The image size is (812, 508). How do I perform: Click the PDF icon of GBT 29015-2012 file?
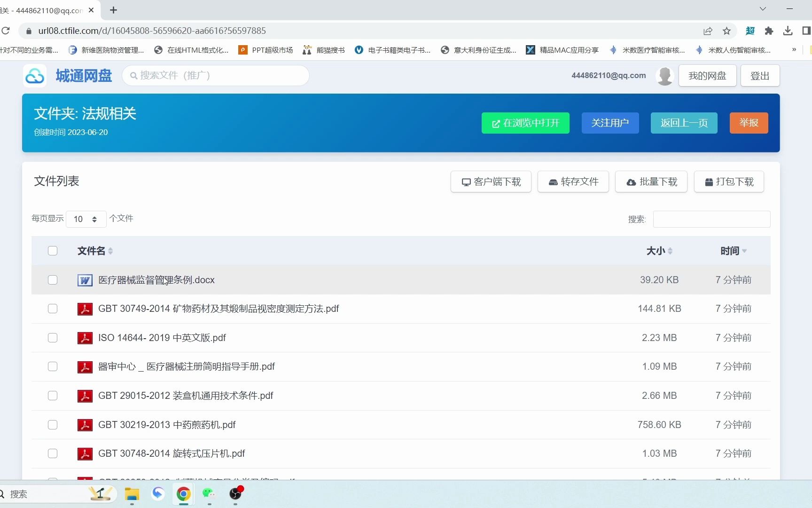85,396
